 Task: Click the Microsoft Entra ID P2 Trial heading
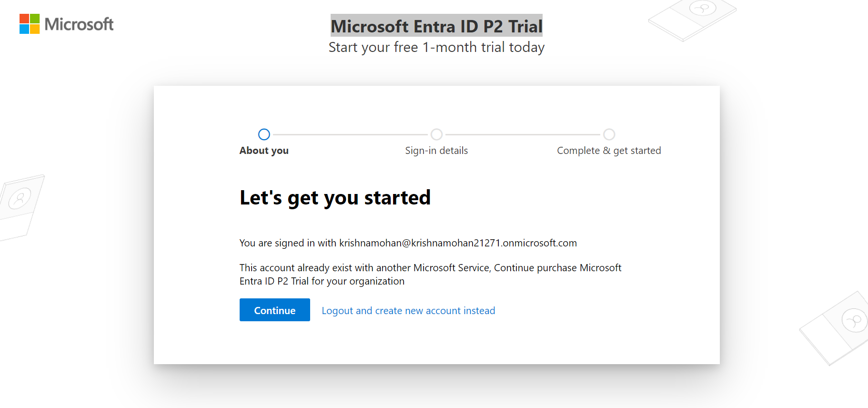pyautogui.click(x=436, y=26)
